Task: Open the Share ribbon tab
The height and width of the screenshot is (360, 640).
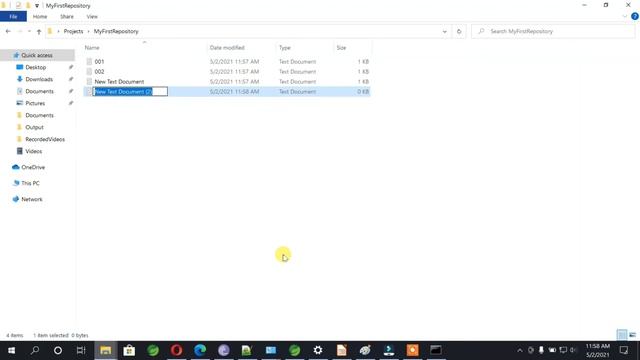Action: click(67, 17)
